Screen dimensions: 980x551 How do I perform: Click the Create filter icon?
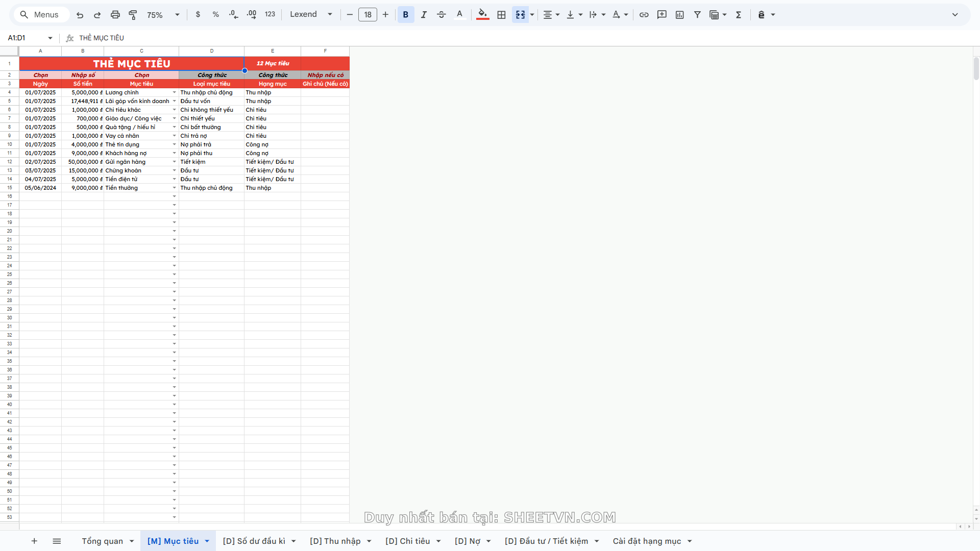click(697, 15)
